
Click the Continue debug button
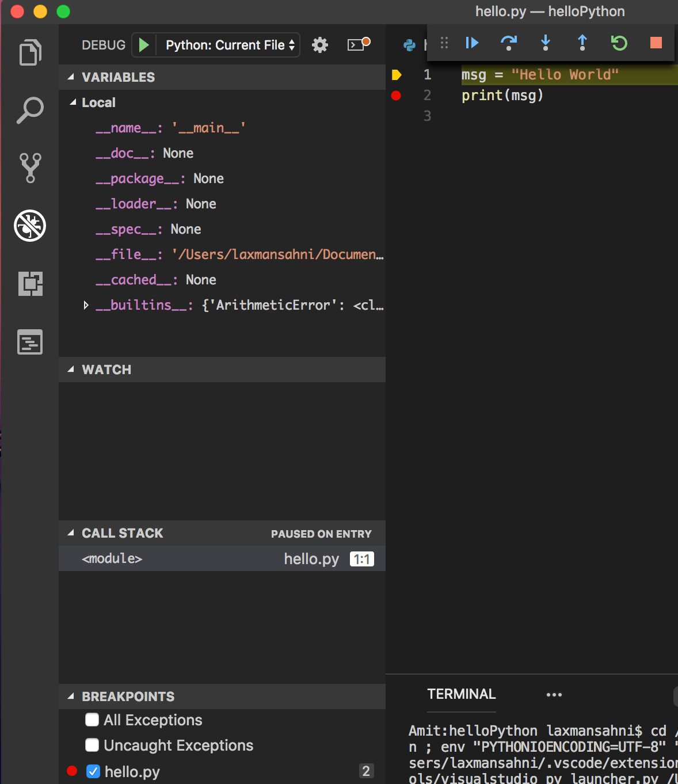[x=472, y=43]
